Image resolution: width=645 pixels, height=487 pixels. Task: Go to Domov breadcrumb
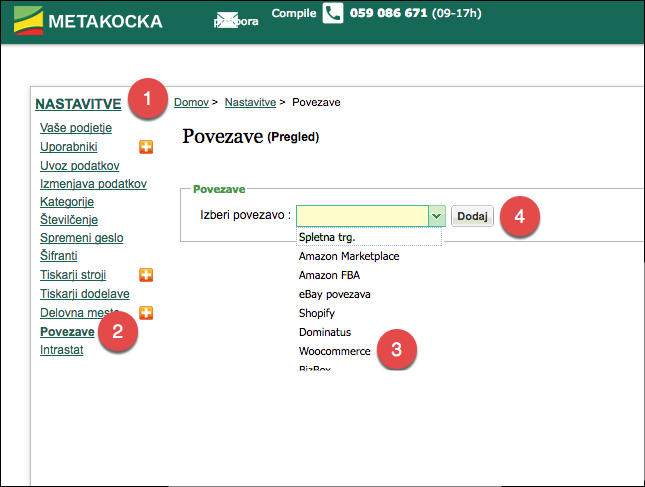[191, 102]
